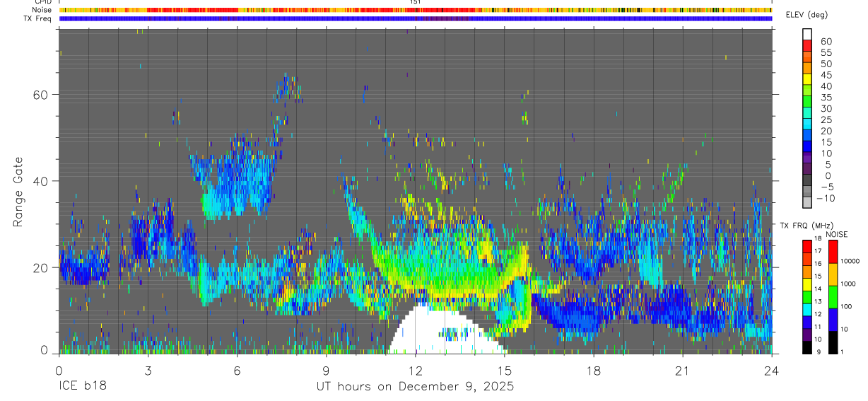Click the black bottom segment of NOISE colorbar
868x401 pixels.
click(833, 342)
